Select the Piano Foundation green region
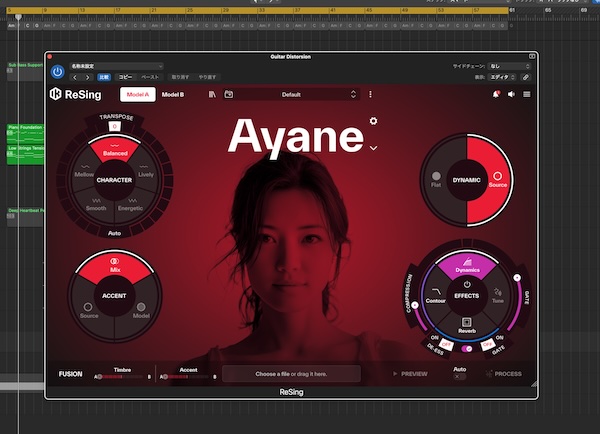This screenshot has height=434, width=600. coord(25,134)
